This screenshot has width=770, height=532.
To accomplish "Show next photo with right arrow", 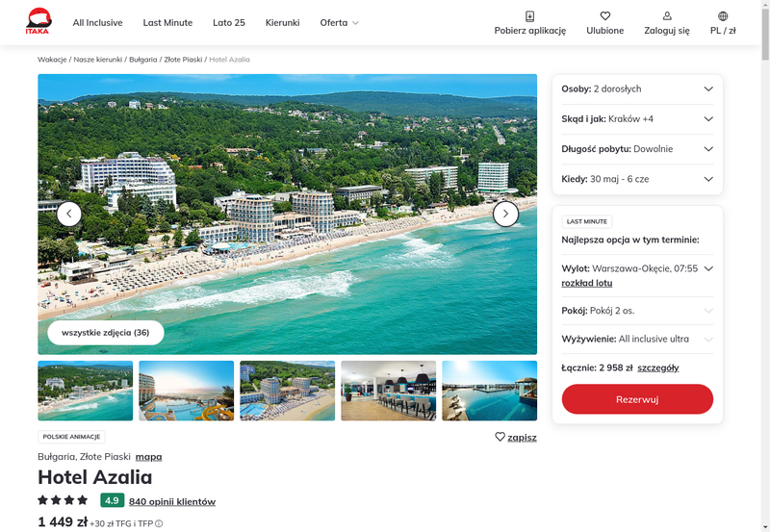I will pos(505,214).
